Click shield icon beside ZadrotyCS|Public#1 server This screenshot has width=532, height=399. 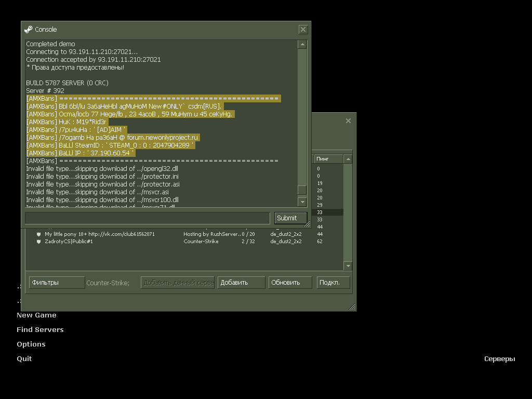38,242
